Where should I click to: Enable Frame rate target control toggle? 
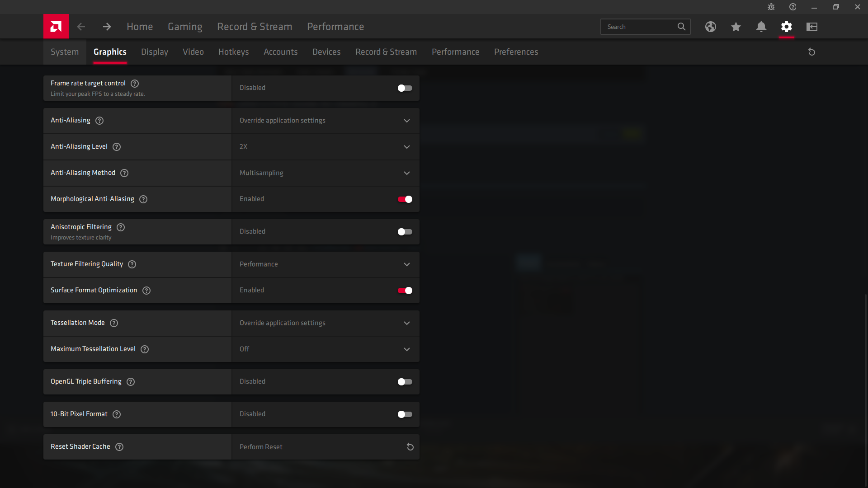tap(405, 88)
